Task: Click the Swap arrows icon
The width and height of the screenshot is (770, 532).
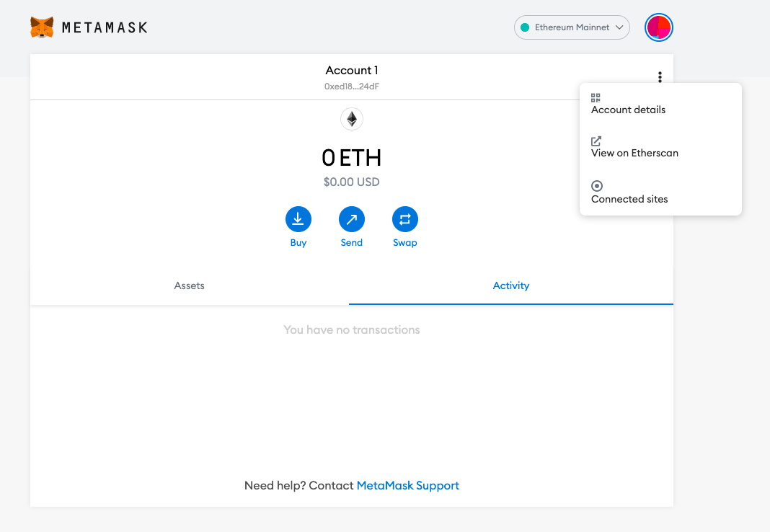Action: (405, 219)
